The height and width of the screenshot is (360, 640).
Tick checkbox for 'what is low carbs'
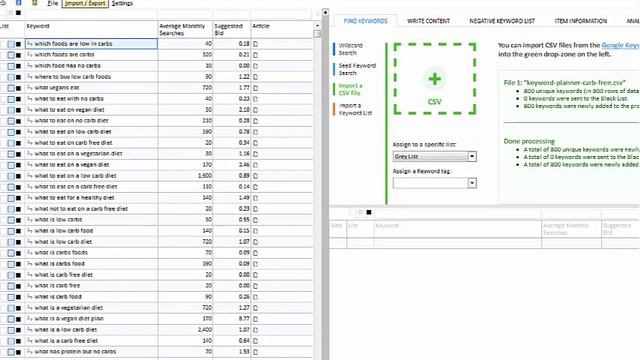coord(11,220)
